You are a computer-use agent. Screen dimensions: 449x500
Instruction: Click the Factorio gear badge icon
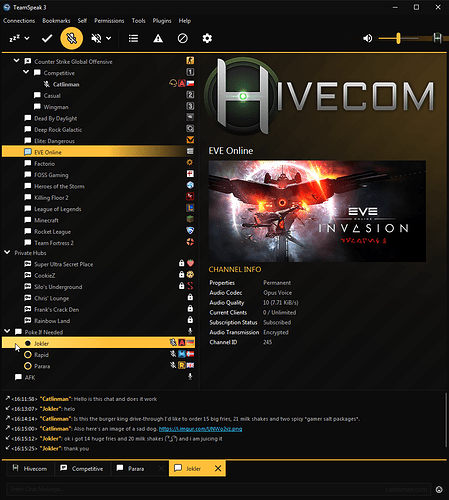pos(190,162)
